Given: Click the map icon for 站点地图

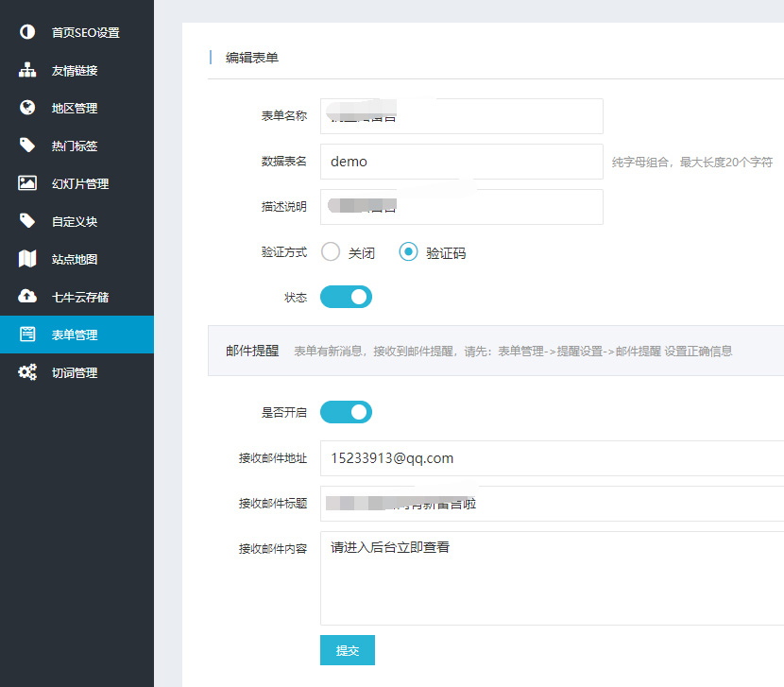Looking at the screenshot, I should [27, 259].
